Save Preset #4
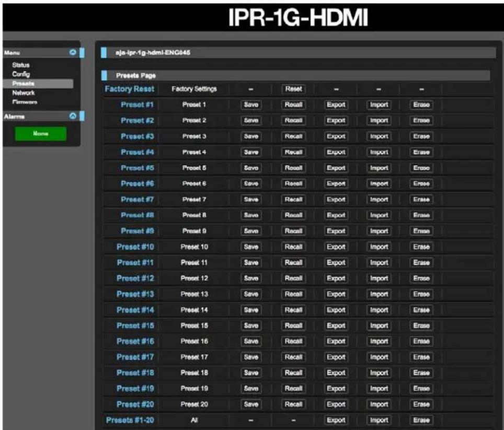 (x=251, y=152)
